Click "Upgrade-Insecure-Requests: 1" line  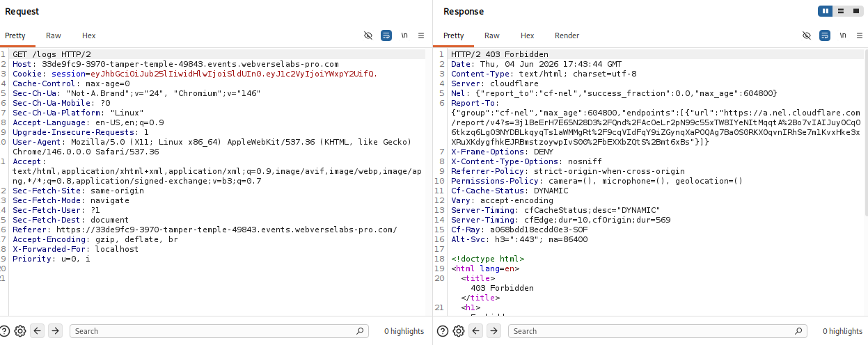point(81,132)
